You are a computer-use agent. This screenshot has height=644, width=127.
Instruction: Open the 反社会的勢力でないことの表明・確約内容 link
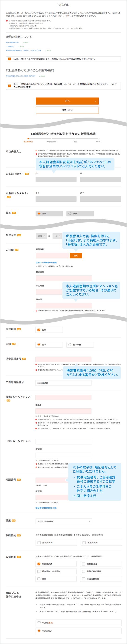(21, 76)
